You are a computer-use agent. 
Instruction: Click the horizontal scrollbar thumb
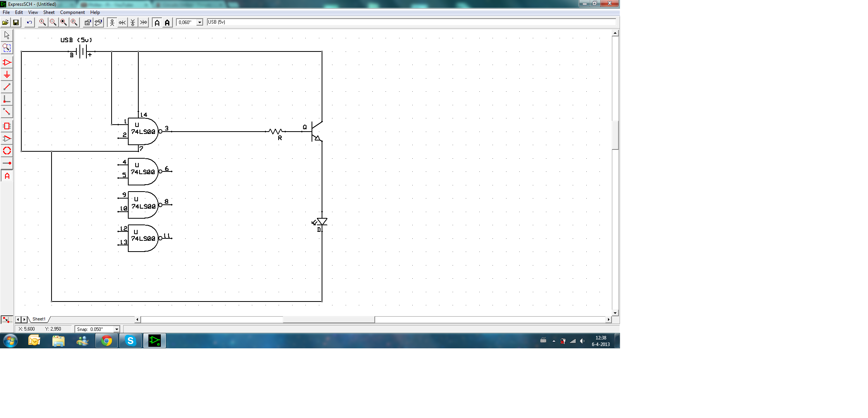pyautogui.click(x=329, y=320)
